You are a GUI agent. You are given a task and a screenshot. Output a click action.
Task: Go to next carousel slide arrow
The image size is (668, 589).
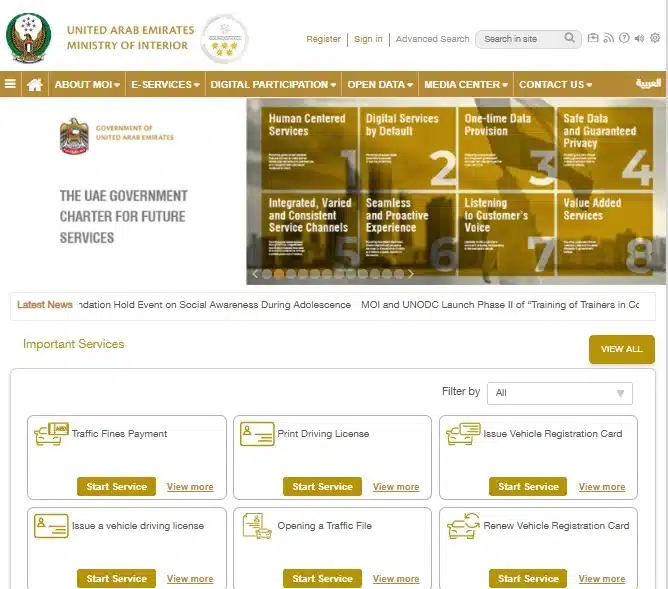(x=410, y=273)
